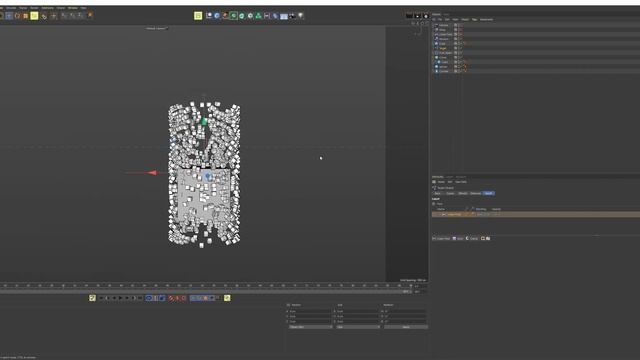Open the Size mode dropdown
This screenshot has height=360, width=640.
tap(358, 327)
